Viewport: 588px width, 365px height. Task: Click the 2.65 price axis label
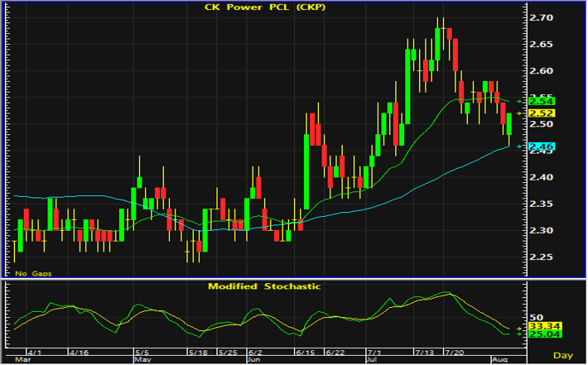541,44
